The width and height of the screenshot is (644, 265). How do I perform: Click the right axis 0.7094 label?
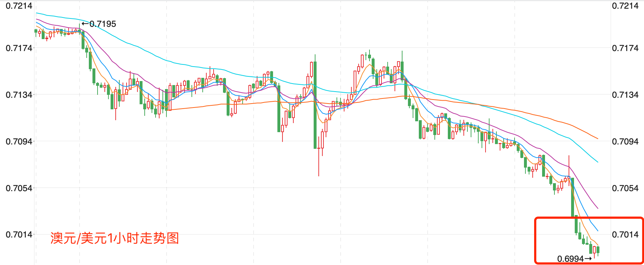pos(625,142)
